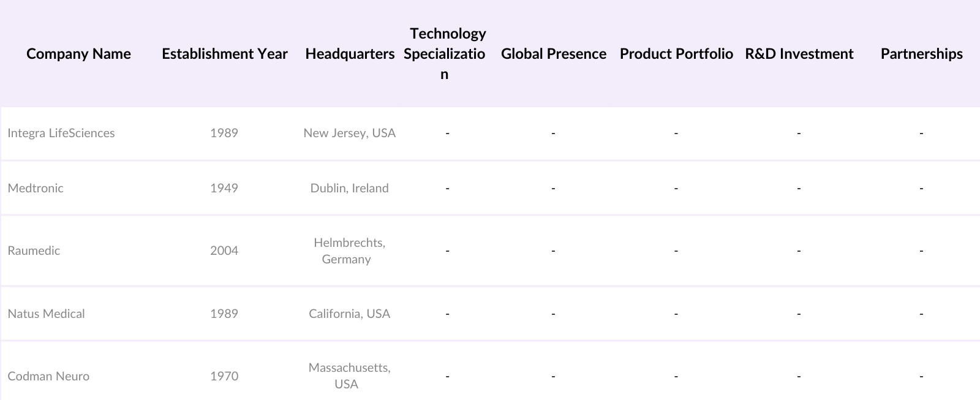Click the Establishment Year column header
The height and width of the screenshot is (400, 980).
tap(224, 54)
